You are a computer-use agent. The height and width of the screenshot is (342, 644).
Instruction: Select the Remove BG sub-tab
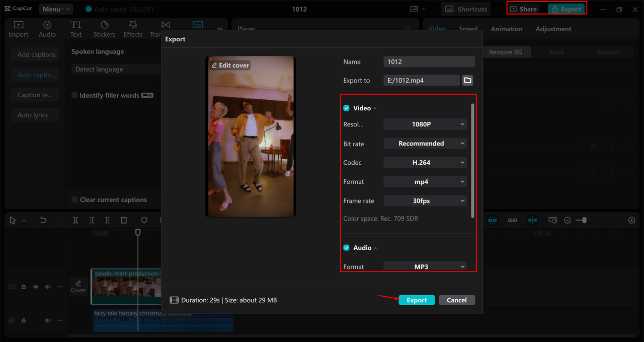point(506,52)
